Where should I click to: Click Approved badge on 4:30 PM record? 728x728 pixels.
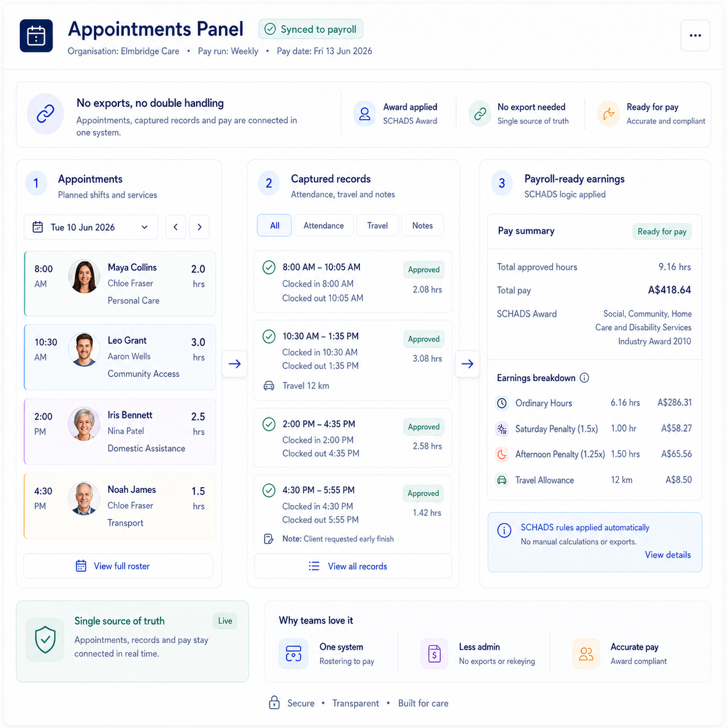point(423,493)
